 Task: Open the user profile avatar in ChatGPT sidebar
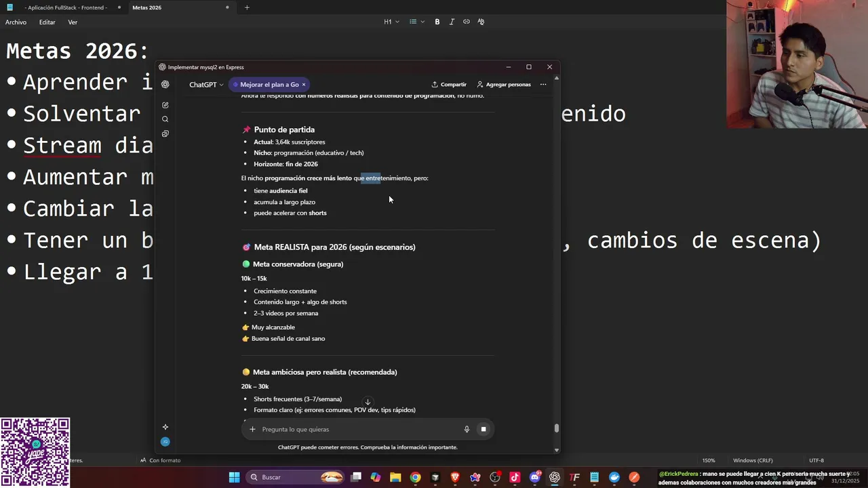(x=165, y=442)
